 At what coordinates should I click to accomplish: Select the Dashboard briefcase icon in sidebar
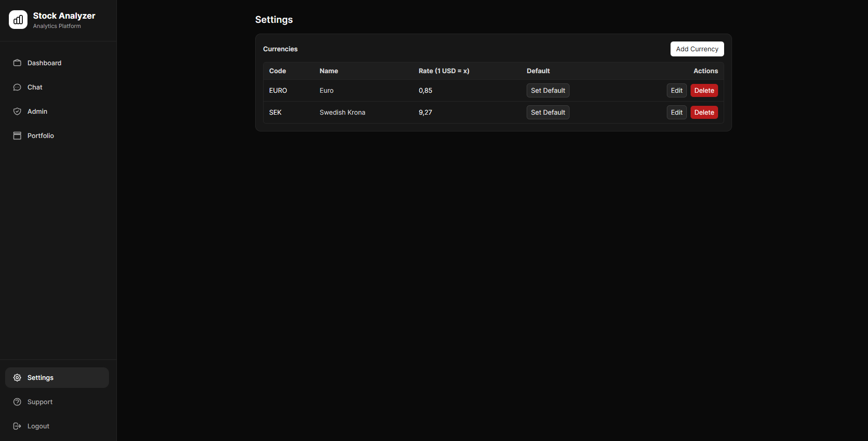(x=17, y=63)
